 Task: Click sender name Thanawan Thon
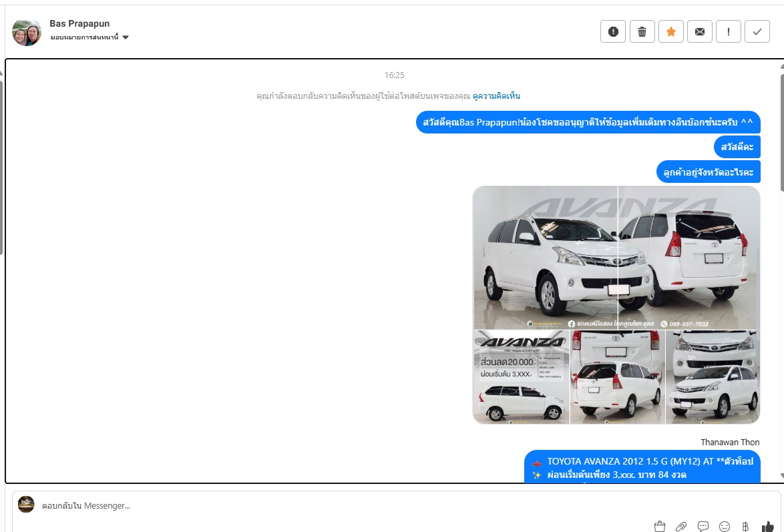click(x=730, y=442)
